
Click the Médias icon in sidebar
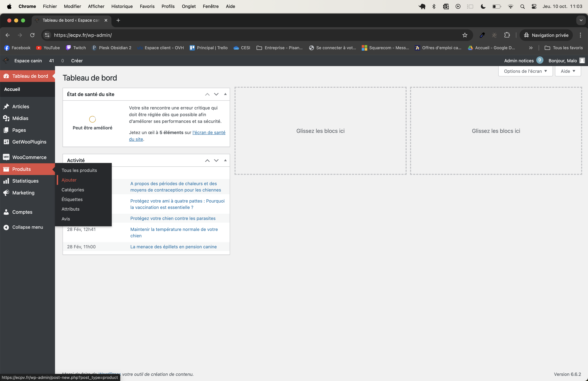pos(6,118)
